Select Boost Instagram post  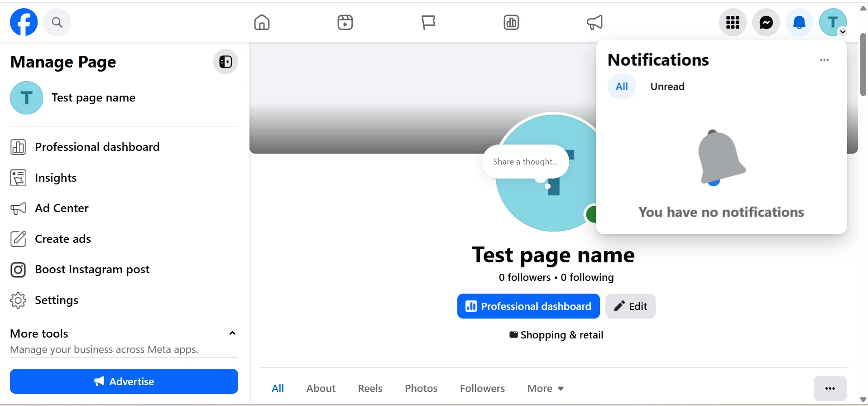tap(124, 270)
